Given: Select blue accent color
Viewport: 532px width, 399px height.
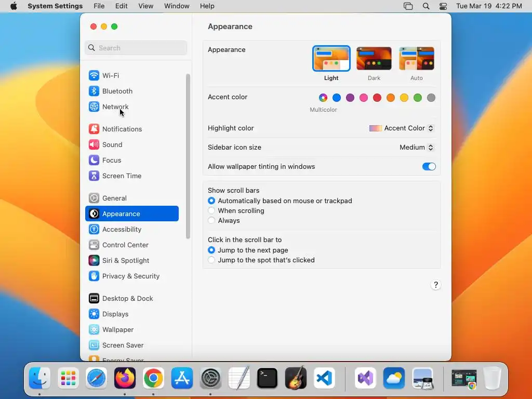Looking at the screenshot, I should 337,98.
